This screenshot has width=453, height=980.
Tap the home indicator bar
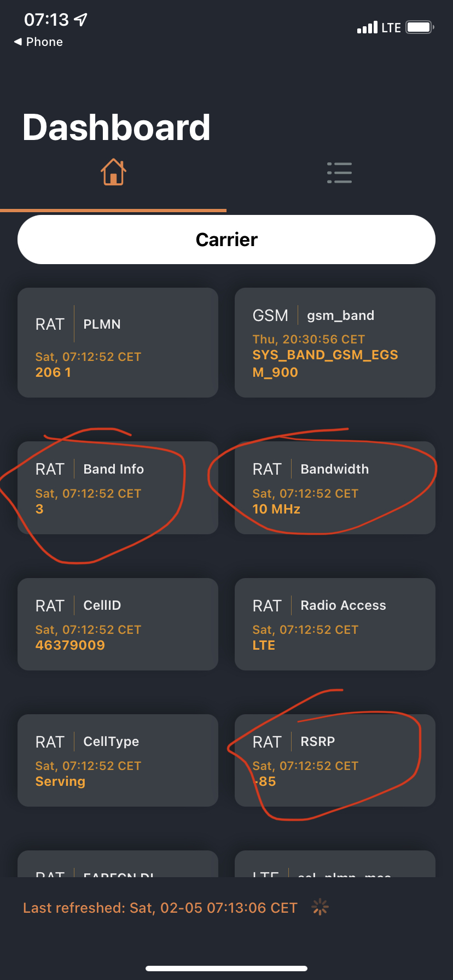226,969
